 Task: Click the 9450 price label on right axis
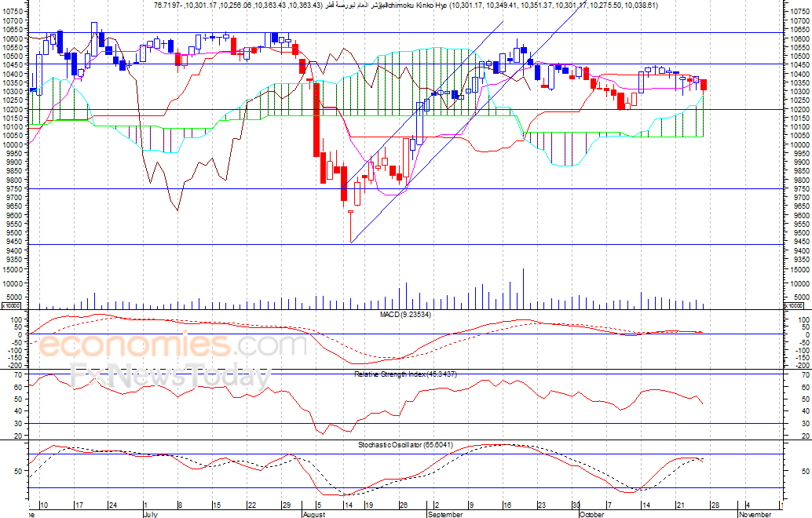pyautogui.click(x=796, y=242)
